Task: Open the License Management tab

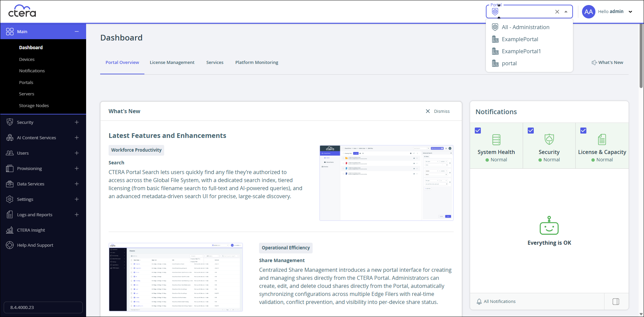Action: pos(172,63)
